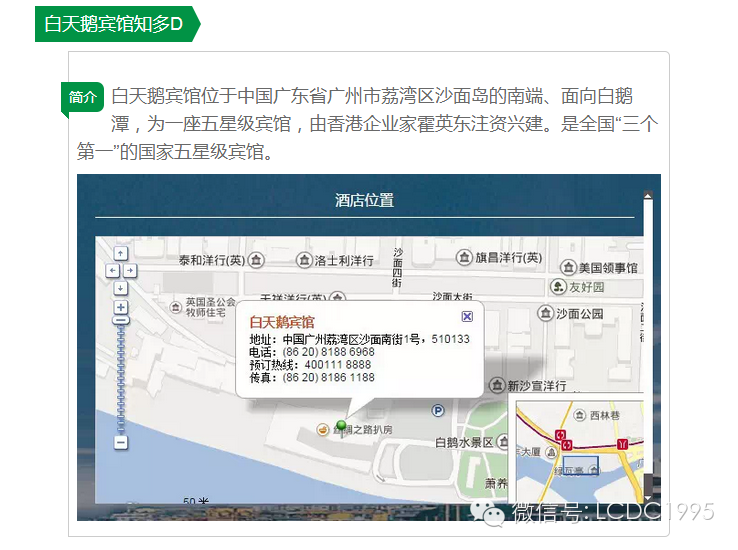The width and height of the screenshot is (738, 550).
Task: Click the 酒店位置 section title
Action: click(364, 200)
